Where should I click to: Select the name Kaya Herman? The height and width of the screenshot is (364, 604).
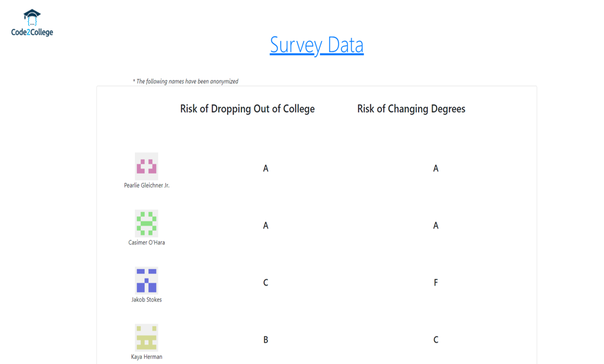147,357
